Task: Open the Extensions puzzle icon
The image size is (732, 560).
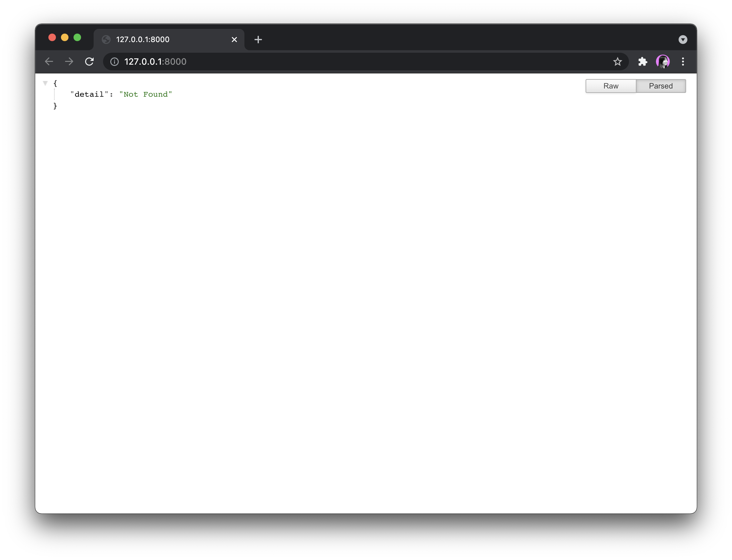Action: tap(642, 62)
